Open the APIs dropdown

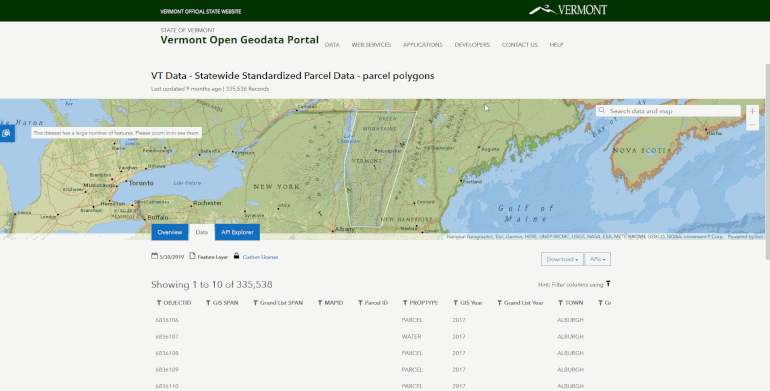tap(598, 259)
